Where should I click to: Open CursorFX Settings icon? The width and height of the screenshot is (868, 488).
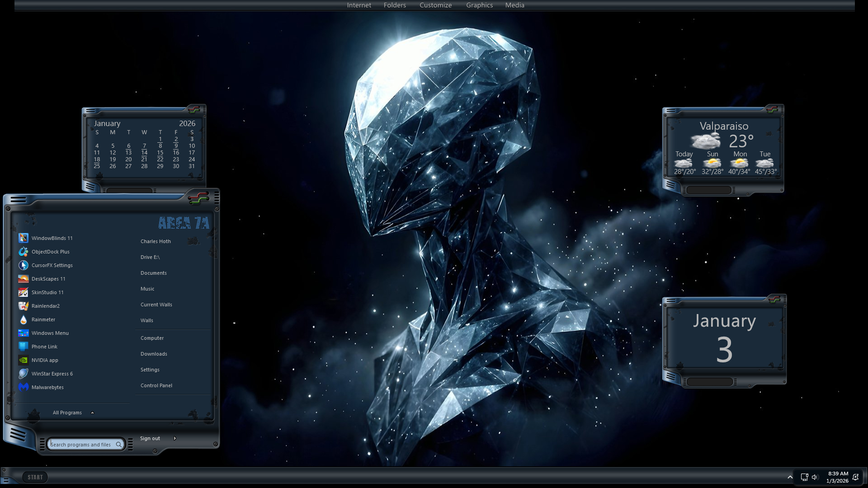24,265
